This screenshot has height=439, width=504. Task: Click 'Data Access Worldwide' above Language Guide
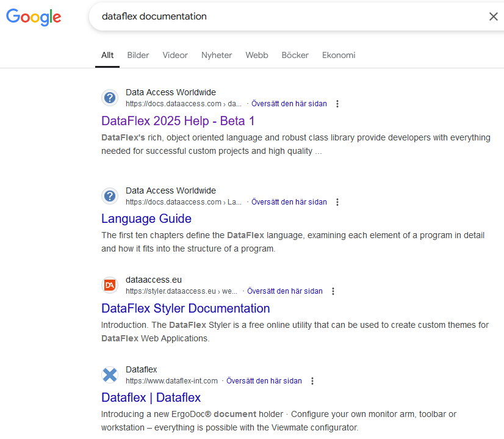171,190
